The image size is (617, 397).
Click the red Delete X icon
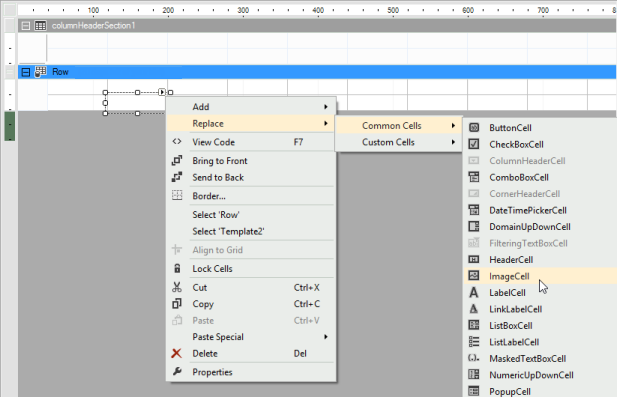tap(177, 353)
